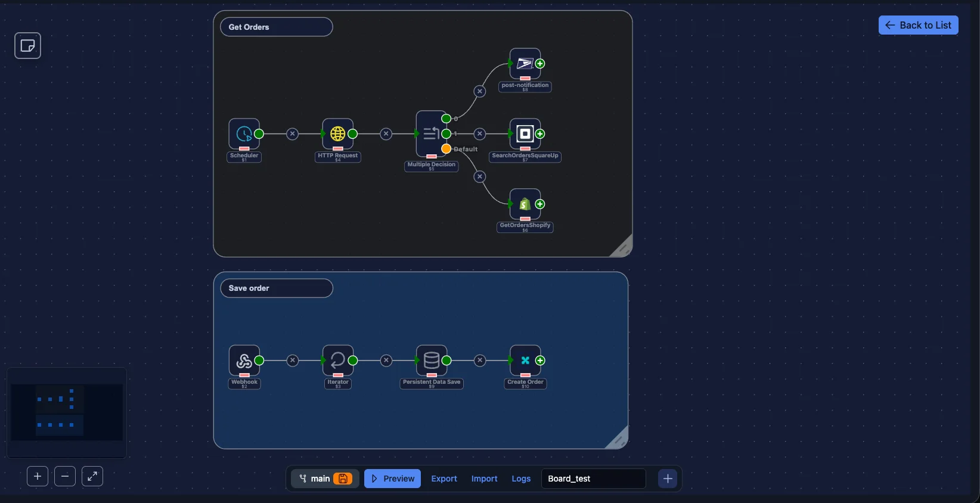Click the Persistent Data Save label
This screenshot has height=503, width=980.
tap(432, 383)
